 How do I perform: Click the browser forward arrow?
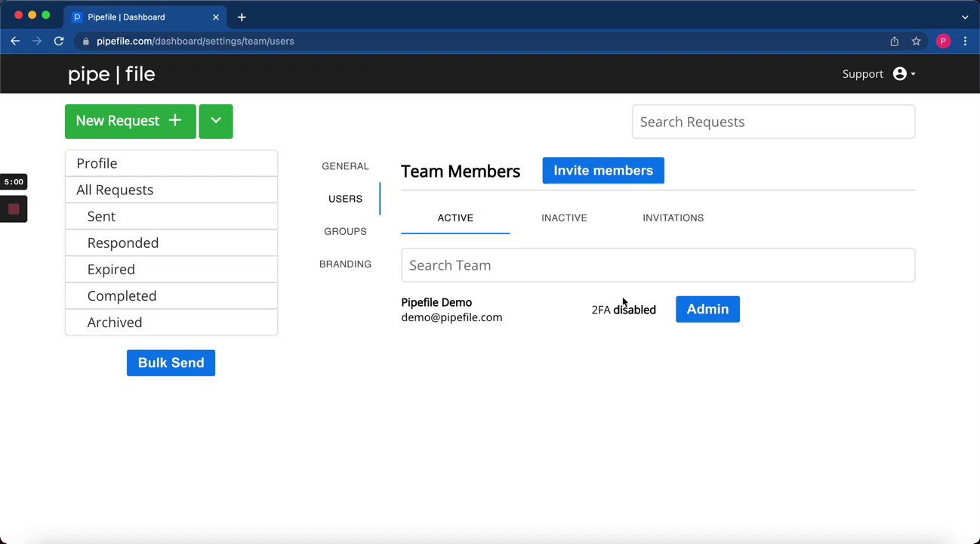tap(36, 41)
